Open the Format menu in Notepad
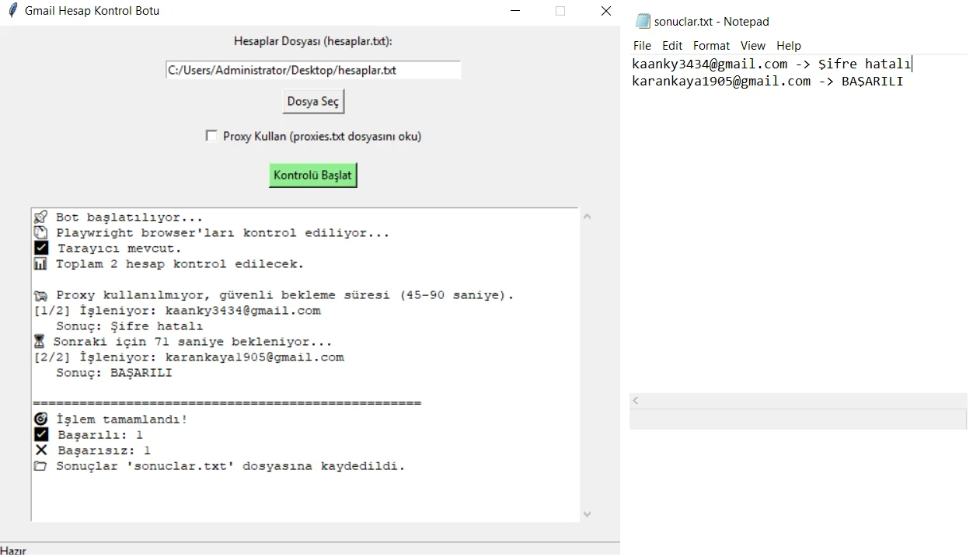 711,46
